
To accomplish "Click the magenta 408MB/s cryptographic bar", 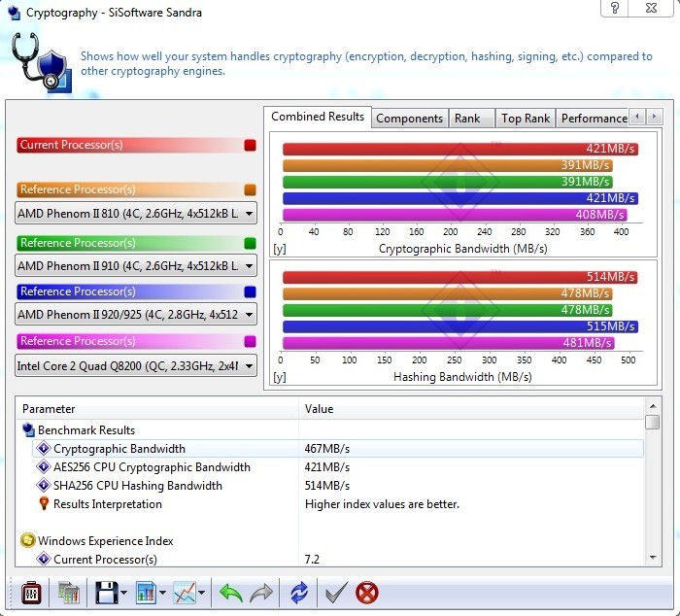I will tap(455, 215).
